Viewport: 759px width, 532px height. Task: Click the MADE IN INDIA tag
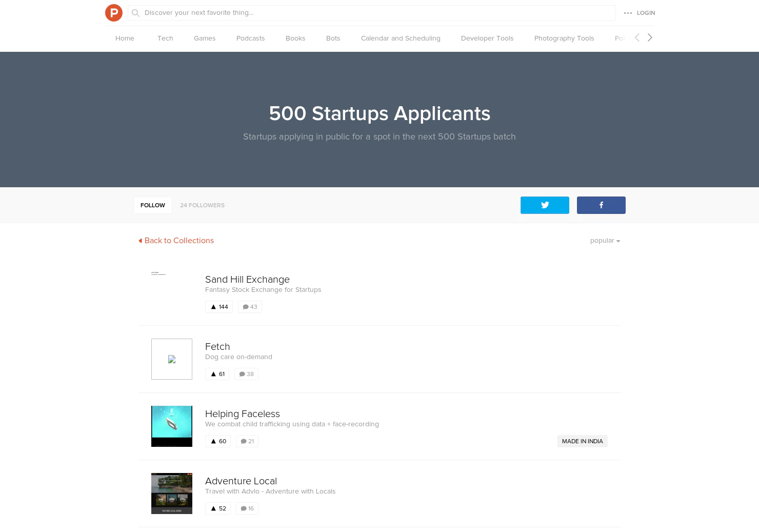point(583,441)
